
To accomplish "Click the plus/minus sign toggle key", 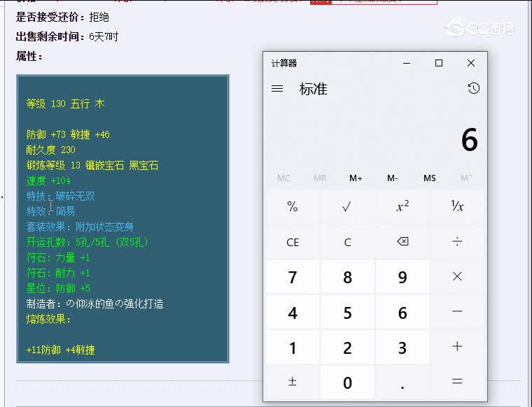I will 293,382.
